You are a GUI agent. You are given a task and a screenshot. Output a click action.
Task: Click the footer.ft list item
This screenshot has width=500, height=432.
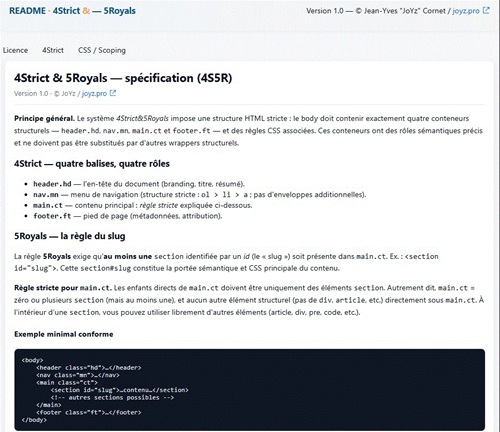(x=127, y=216)
